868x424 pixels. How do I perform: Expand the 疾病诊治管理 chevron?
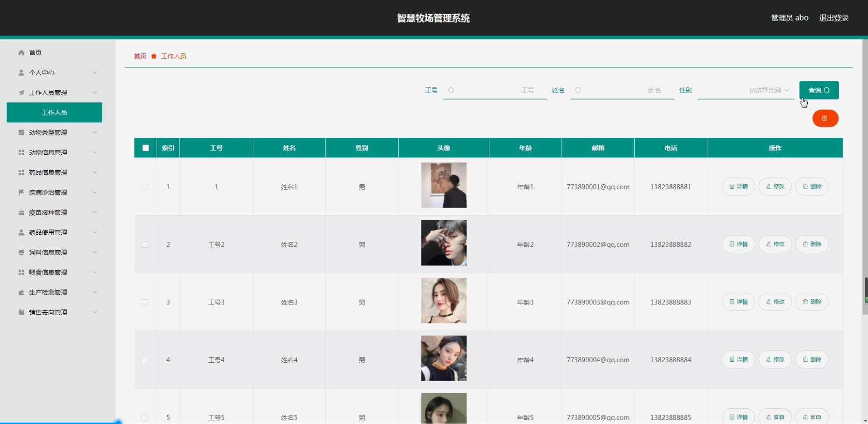[x=95, y=193]
